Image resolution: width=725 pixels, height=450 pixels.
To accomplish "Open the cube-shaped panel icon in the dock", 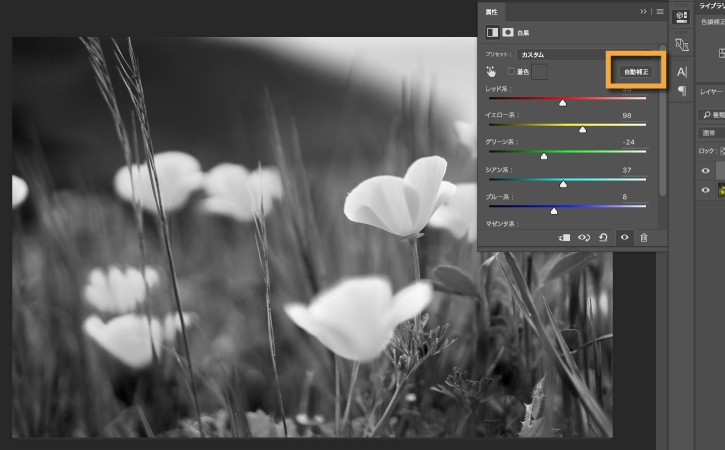I will (x=682, y=17).
